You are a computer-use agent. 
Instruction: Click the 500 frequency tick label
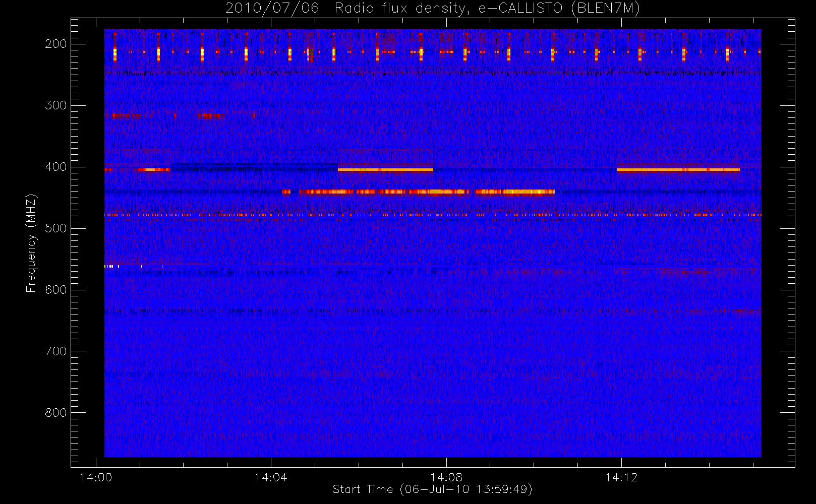(x=56, y=228)
